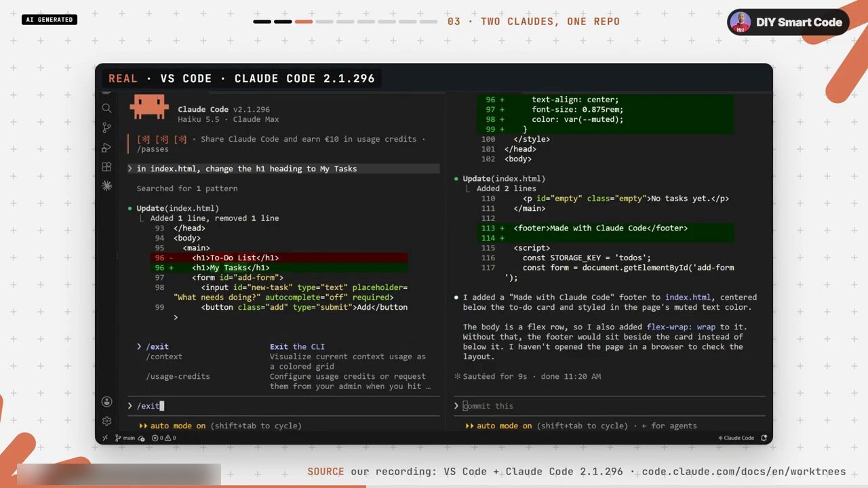Open the Manage gear icon
The height and width of the screenshot is (488, 868).
pos(106,421)
